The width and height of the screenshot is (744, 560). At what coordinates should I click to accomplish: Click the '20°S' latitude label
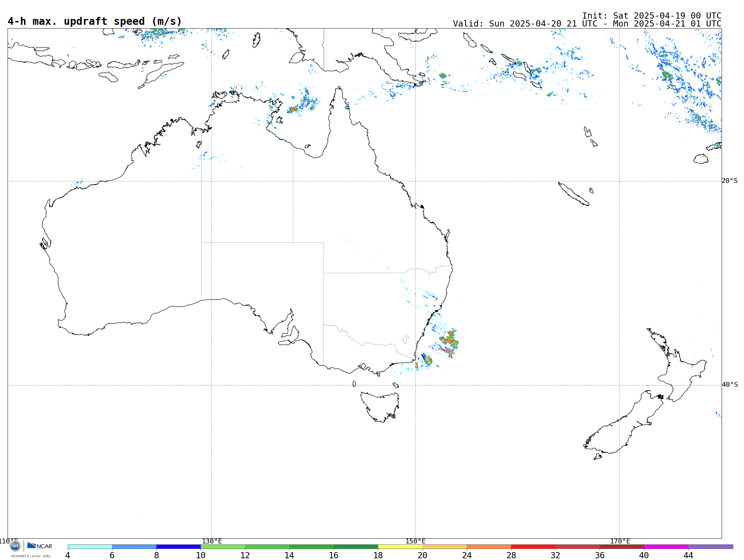pyautogui.click(x=730, y=181)
